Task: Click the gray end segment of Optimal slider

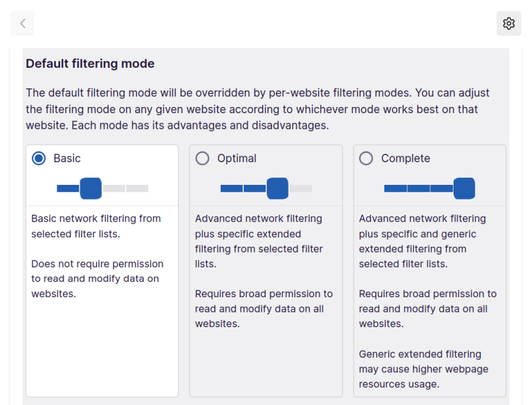Action: tap(301, 188)
